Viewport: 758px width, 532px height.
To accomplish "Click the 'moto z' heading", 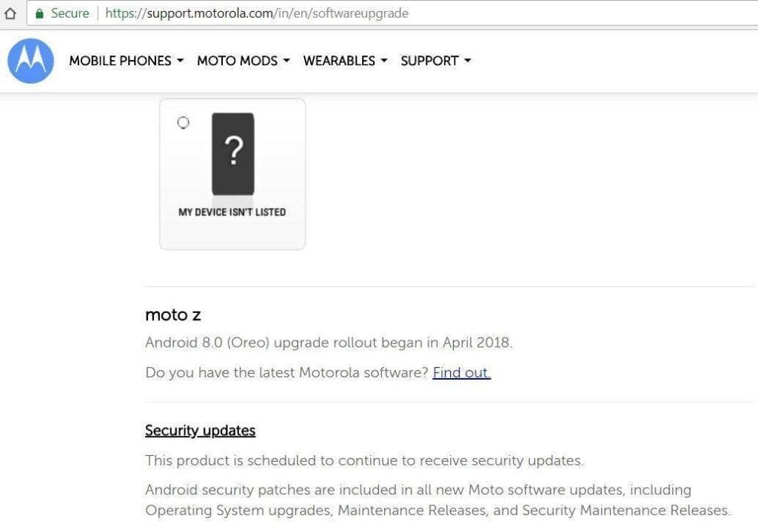I will tap(173, 315).
